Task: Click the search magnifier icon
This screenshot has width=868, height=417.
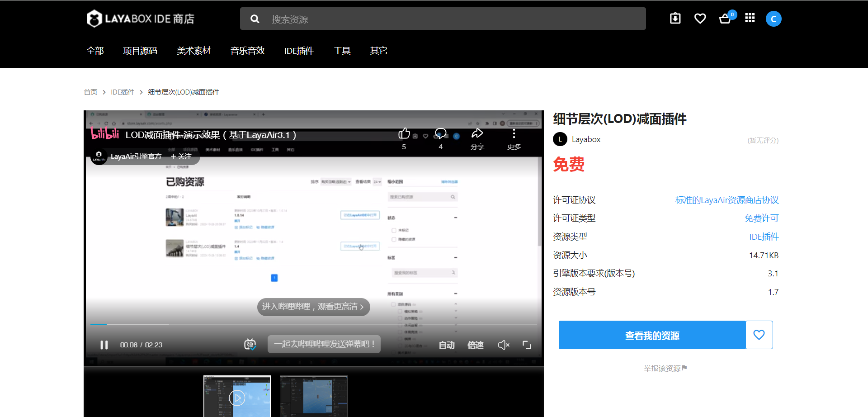Action: click(x=255, y=19)
